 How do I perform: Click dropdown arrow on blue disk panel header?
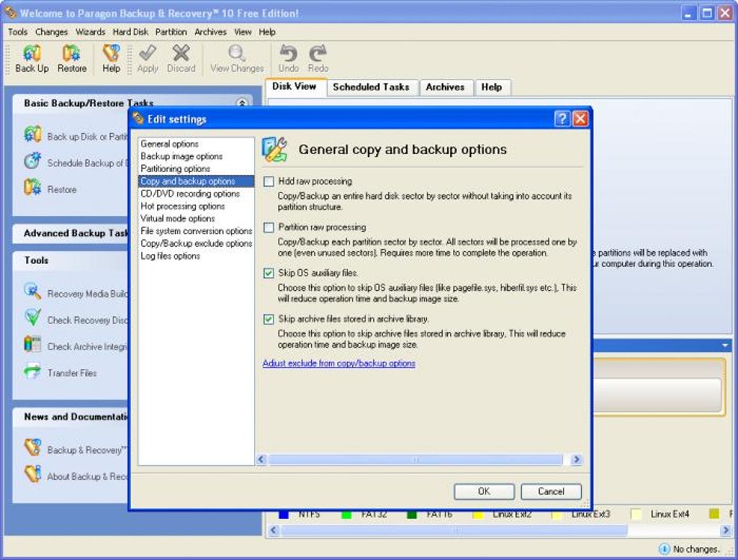point(725,345)
